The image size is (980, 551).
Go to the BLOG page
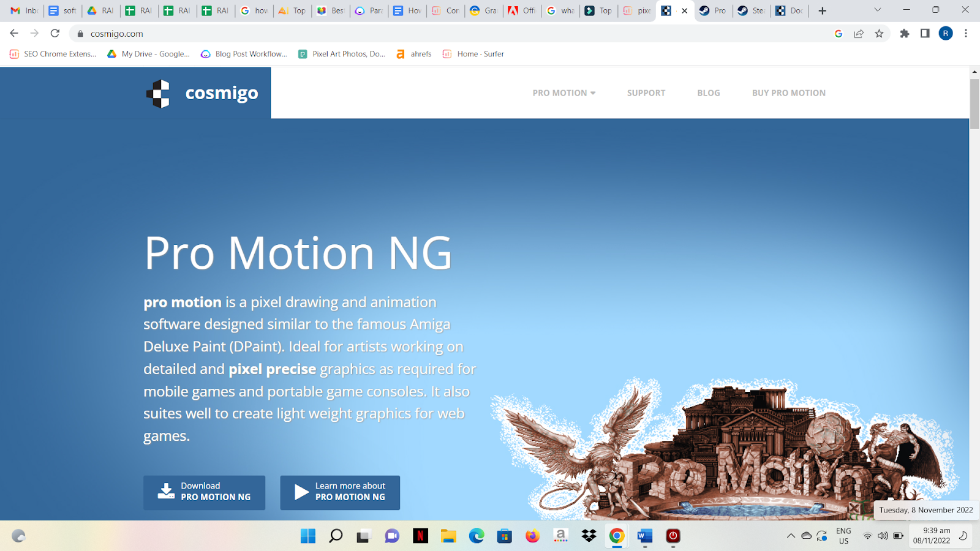point(708,93)
